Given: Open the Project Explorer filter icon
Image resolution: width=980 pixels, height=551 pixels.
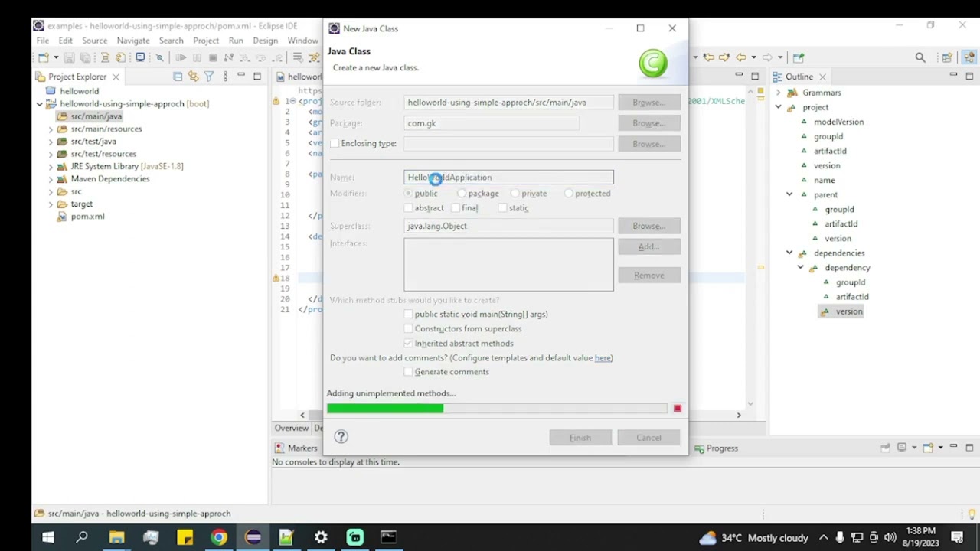Looking at the screenshot, I should [209, 77].
